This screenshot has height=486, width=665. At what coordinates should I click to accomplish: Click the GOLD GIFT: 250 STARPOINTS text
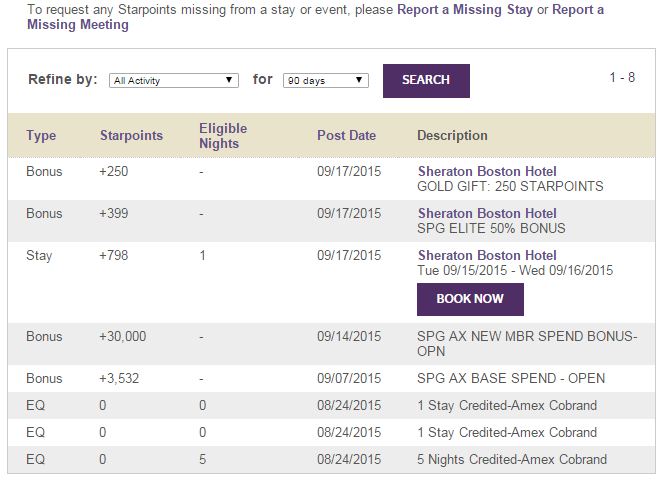pos(510,187)
